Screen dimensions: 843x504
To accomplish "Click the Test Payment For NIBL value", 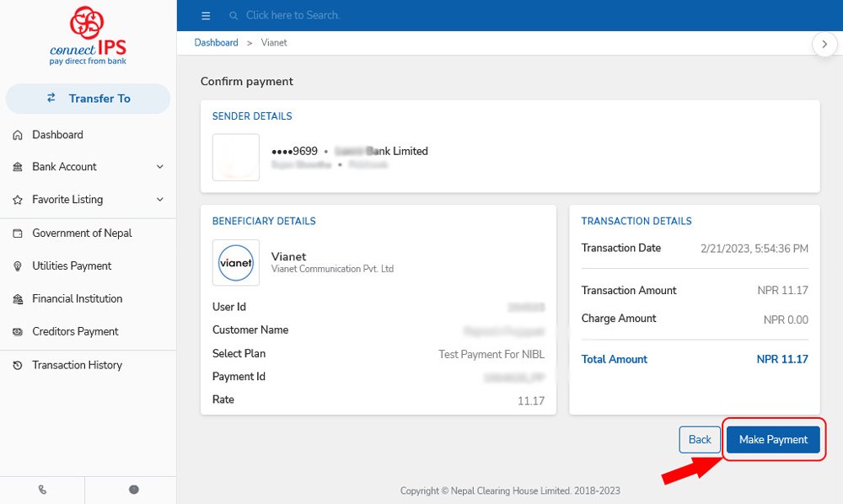I will coord(491,354).
